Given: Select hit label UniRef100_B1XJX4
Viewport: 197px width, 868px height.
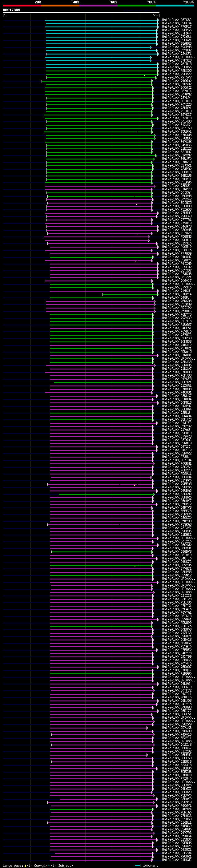Looking at the screenshot, I should (x=177, y=125).
